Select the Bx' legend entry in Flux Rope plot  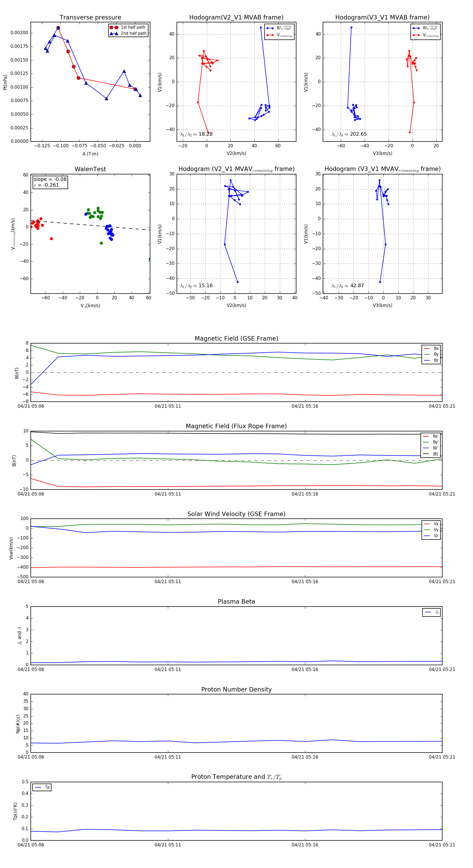point(431,436)
